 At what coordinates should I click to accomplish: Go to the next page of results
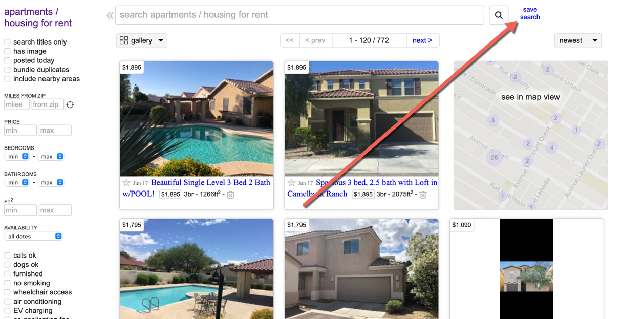(422, 40)
